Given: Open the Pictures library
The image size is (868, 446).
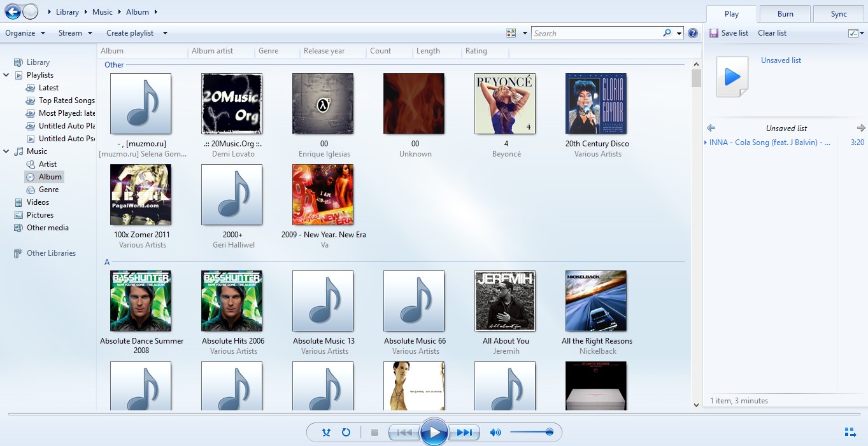Looking at the screenshot, I should coord(40,215).
